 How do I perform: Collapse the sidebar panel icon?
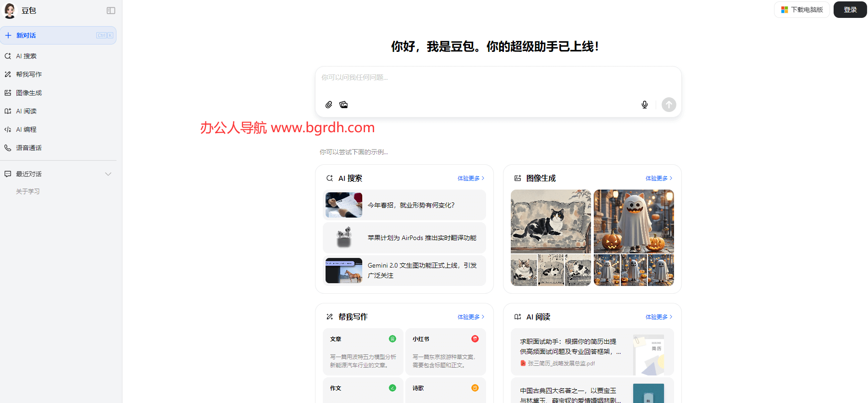111,11
